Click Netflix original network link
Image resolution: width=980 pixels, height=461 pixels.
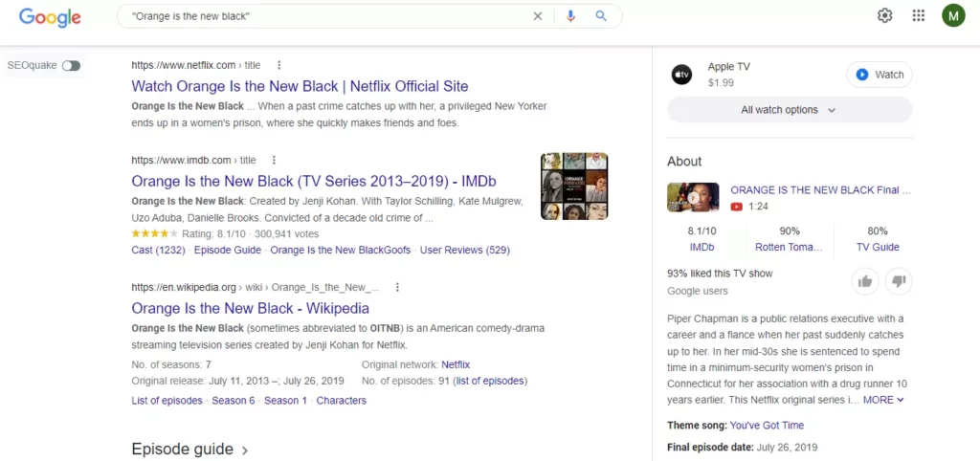click(456, 364)
